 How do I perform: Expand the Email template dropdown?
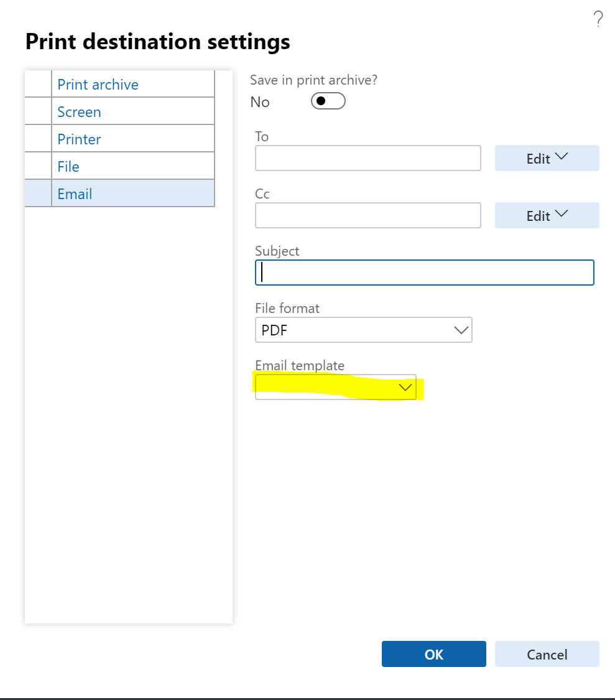pos(405,387)
